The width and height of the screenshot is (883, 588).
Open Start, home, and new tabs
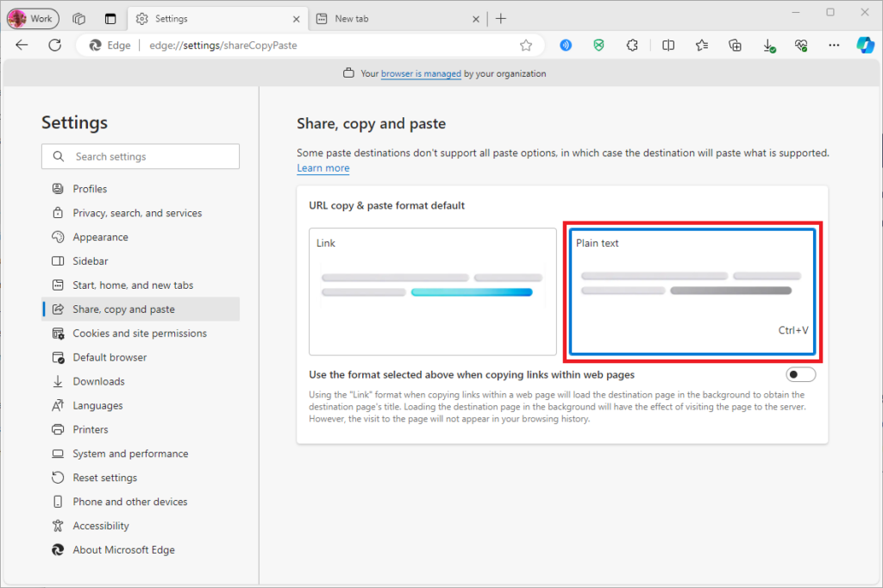(141, 285)
